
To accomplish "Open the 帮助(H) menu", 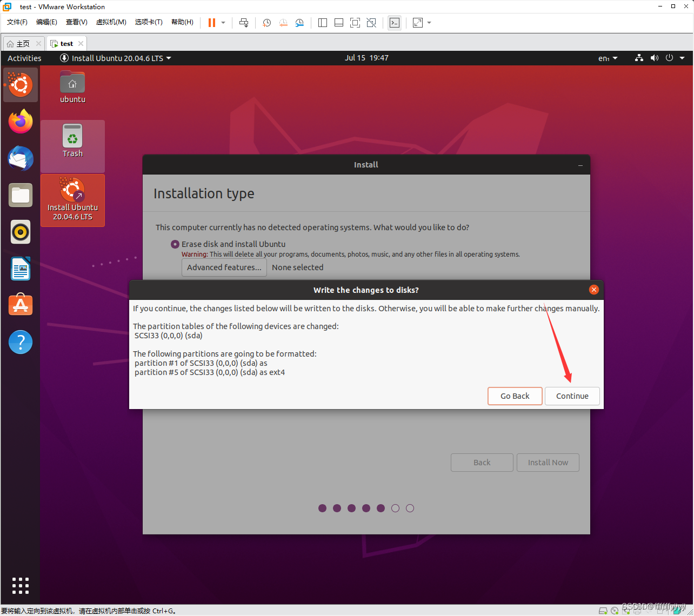I will [182, 22].
